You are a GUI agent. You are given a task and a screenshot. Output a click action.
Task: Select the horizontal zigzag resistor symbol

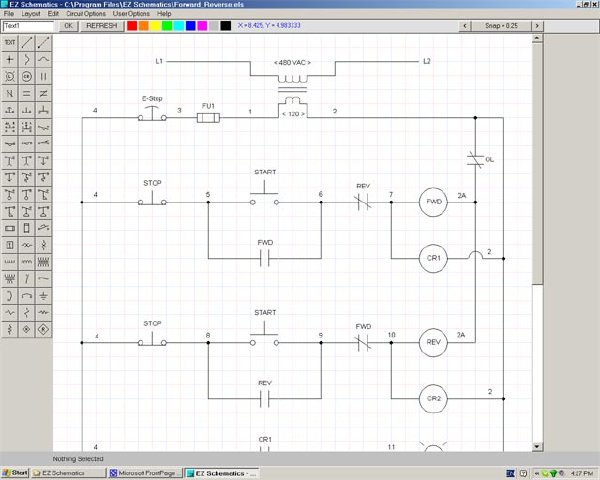tap(43, 312)
